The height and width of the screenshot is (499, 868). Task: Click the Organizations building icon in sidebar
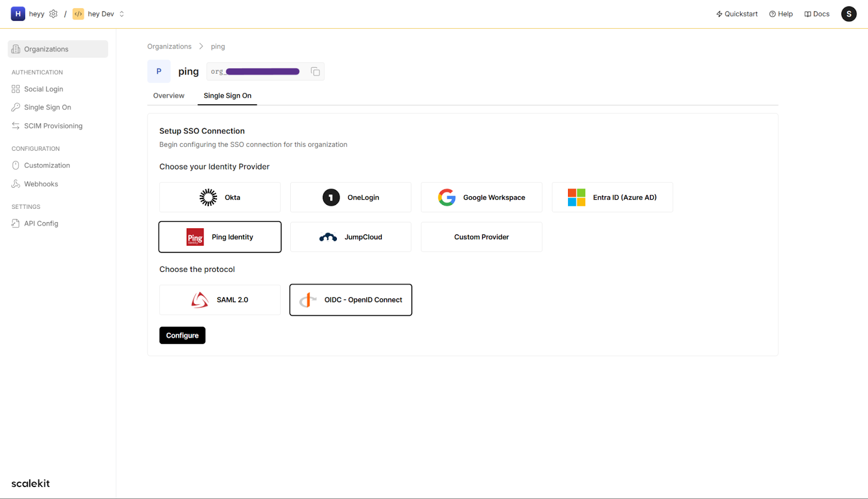coord(16,49)
